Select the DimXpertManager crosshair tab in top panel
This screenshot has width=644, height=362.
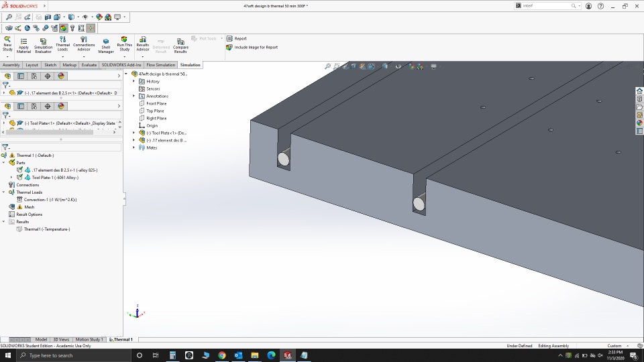48,76
